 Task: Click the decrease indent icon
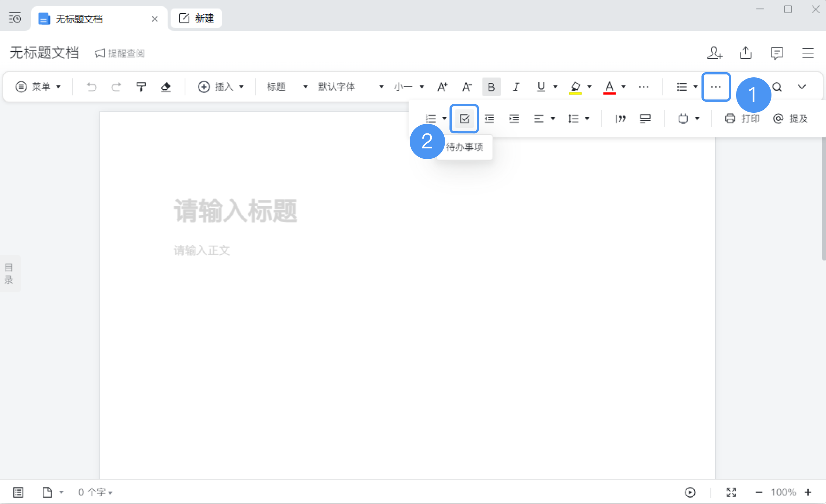point(489,119)
